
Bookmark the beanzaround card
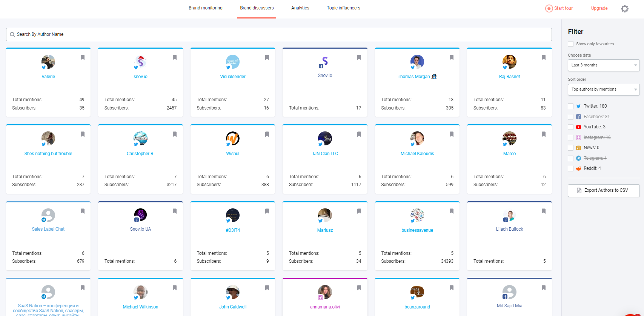[452, 288]
